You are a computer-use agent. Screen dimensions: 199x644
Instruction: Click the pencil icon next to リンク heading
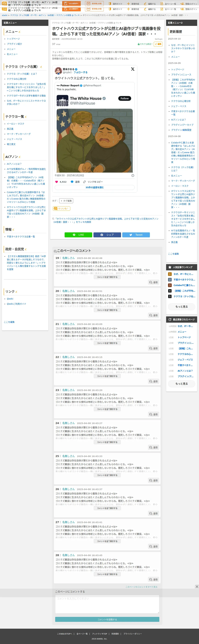(16, 292)
